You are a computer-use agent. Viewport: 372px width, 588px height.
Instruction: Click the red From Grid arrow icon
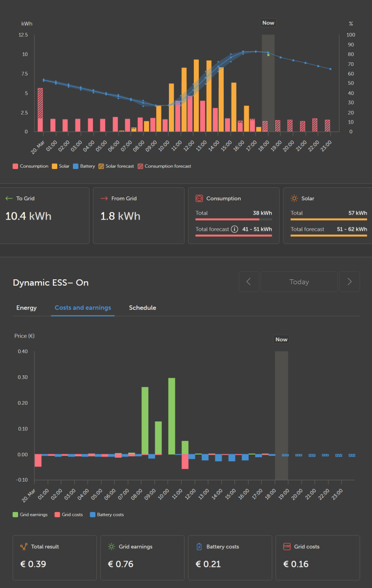tap(104, 198)
